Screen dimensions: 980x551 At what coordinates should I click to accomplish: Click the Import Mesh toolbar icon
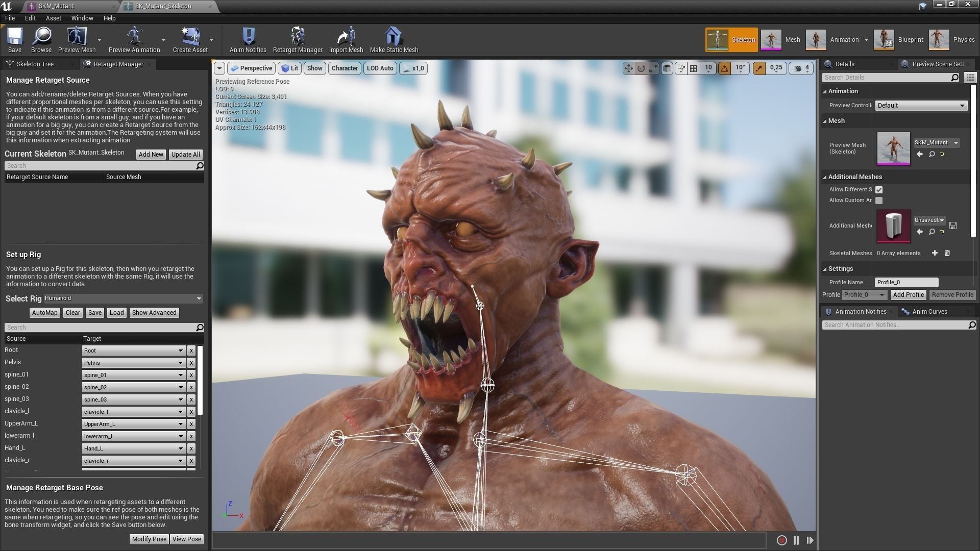[x=346, y=39]
